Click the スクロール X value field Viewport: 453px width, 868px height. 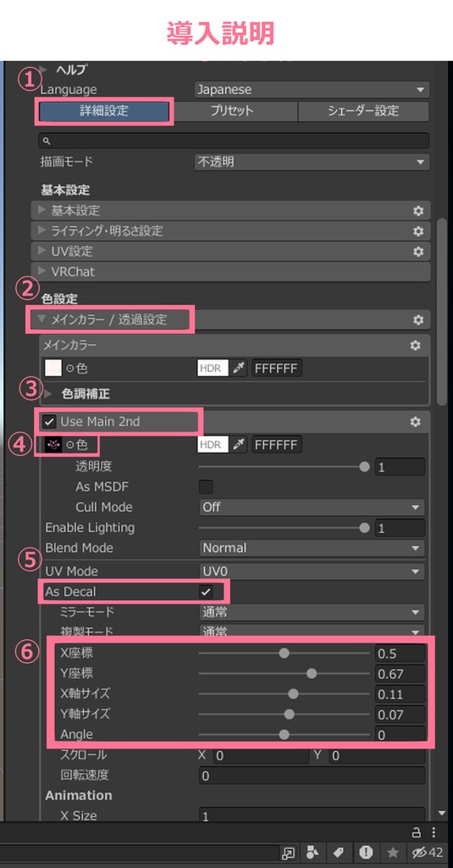[x=261, y=755]
